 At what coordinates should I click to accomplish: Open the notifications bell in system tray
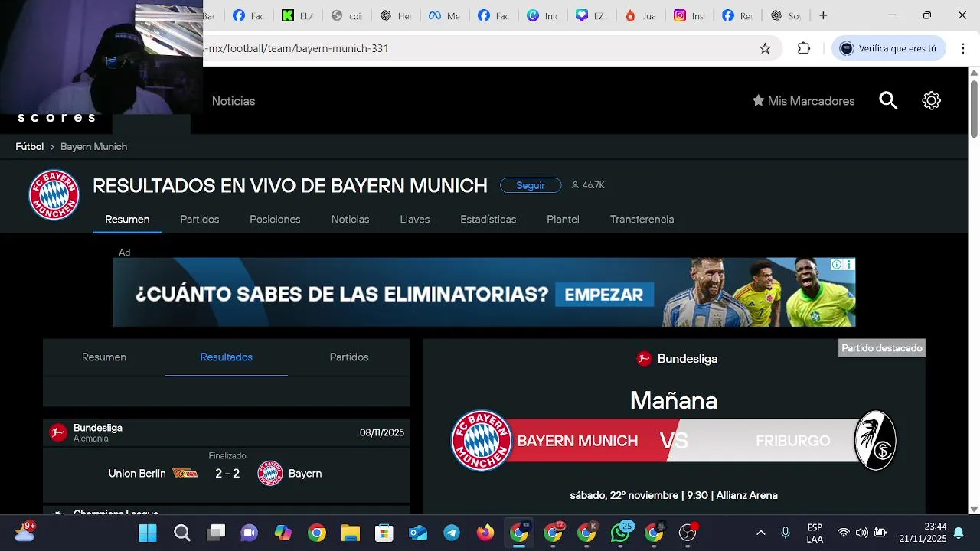[x=959, y=533]
